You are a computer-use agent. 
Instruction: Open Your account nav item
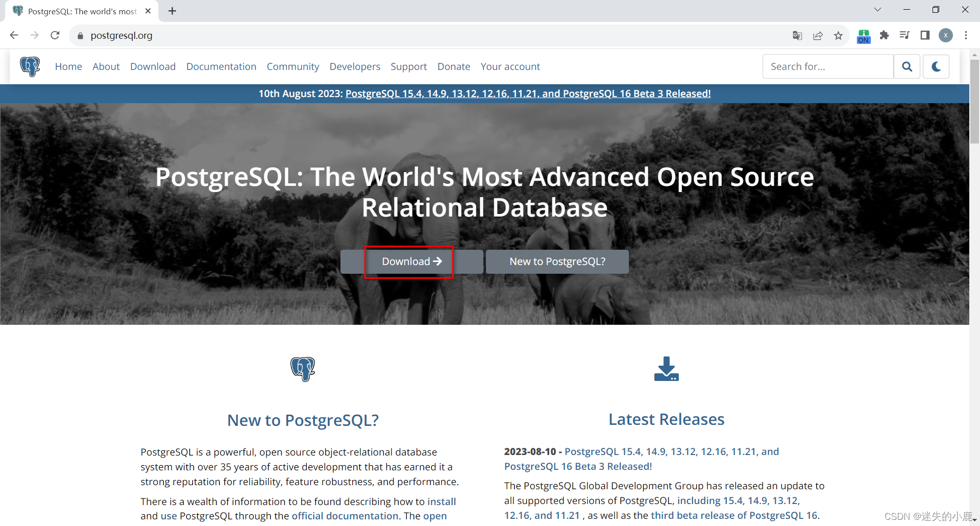pos(510,66)
